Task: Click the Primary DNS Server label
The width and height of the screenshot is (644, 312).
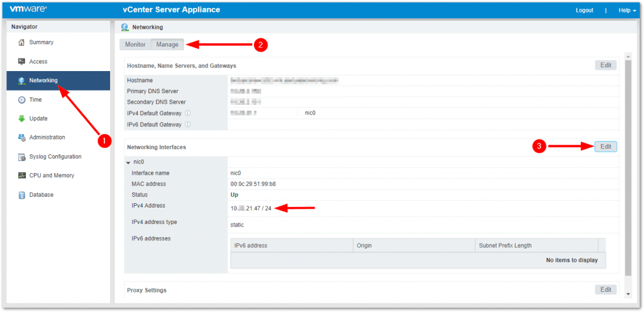Action: (x=152, y=91)
